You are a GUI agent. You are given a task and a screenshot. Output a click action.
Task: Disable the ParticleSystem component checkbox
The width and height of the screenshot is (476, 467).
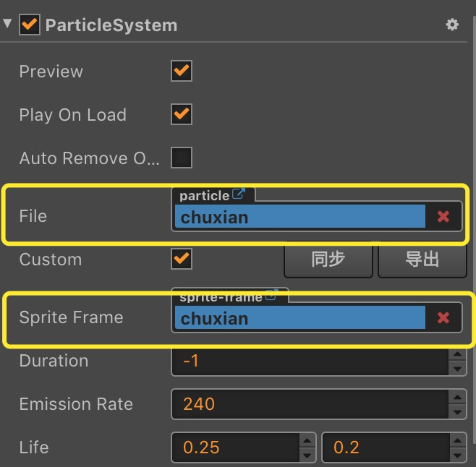[30, 25]
